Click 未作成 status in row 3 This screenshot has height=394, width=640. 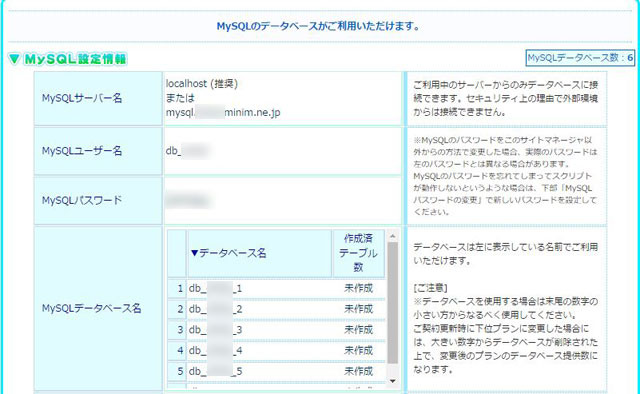(358, 330)
